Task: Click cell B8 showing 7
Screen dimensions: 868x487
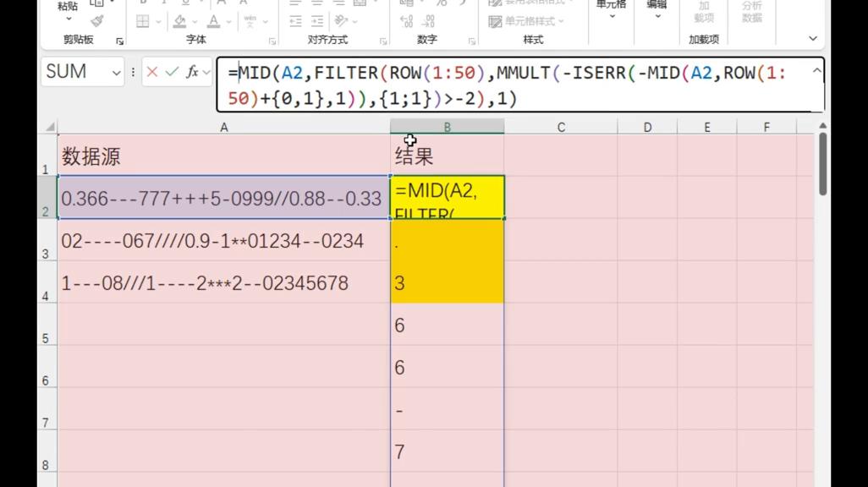Action: click(x=448, y=451)
